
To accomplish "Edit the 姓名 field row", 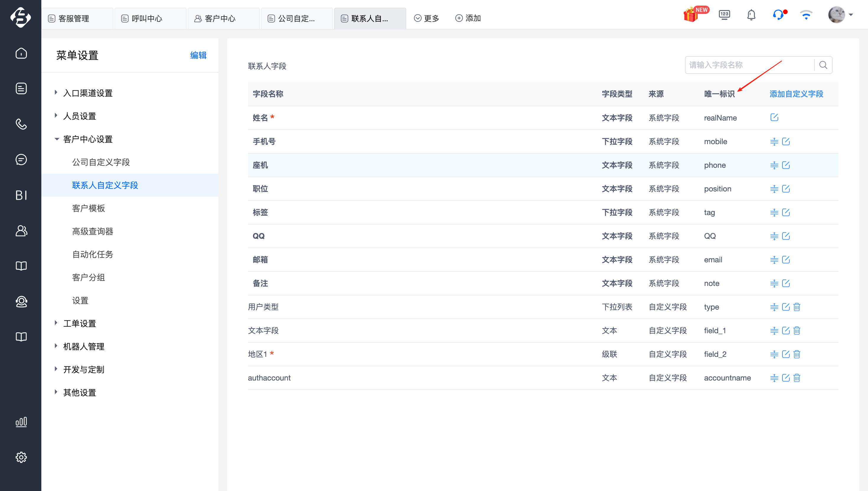I will click(774, 117).
